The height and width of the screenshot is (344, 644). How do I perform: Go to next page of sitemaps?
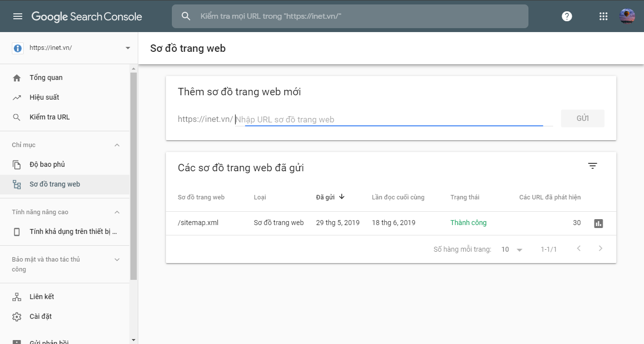[601, 248]
